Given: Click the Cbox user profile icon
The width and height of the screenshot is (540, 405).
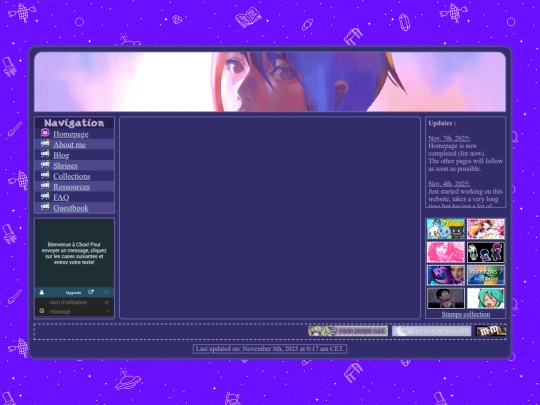Looking at the screenshot, I should [42, 292].
